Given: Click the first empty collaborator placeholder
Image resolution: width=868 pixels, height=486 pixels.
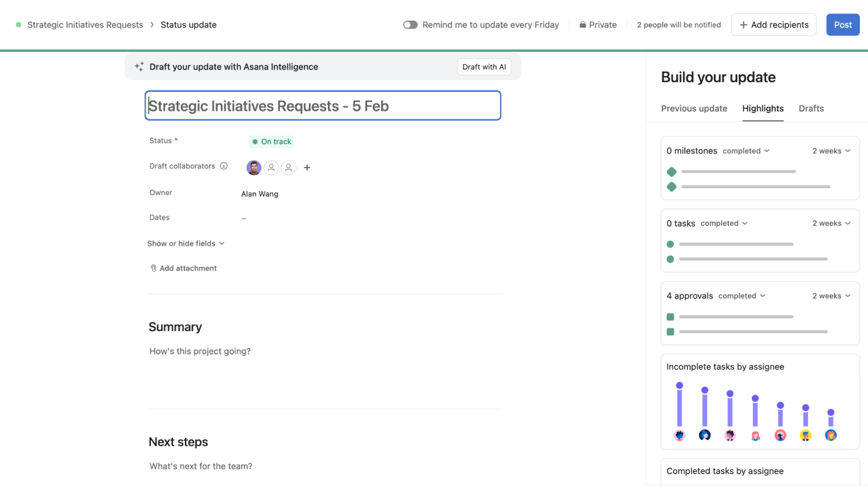Looking at the screenshot, I should (x=271, y=168).
